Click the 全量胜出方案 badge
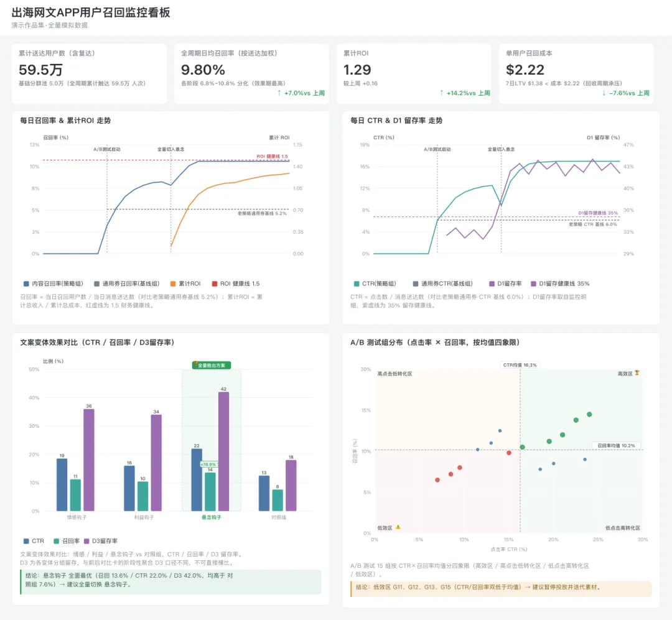 212,365
